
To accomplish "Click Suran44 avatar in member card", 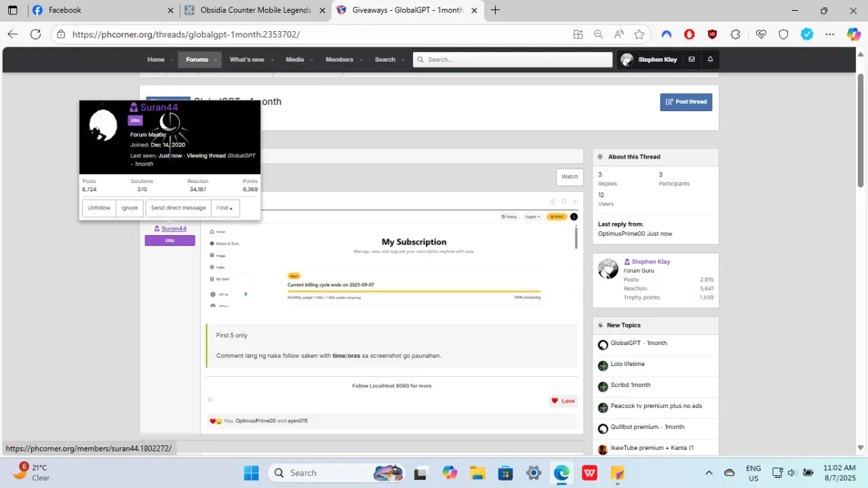I will coord(104,127).
